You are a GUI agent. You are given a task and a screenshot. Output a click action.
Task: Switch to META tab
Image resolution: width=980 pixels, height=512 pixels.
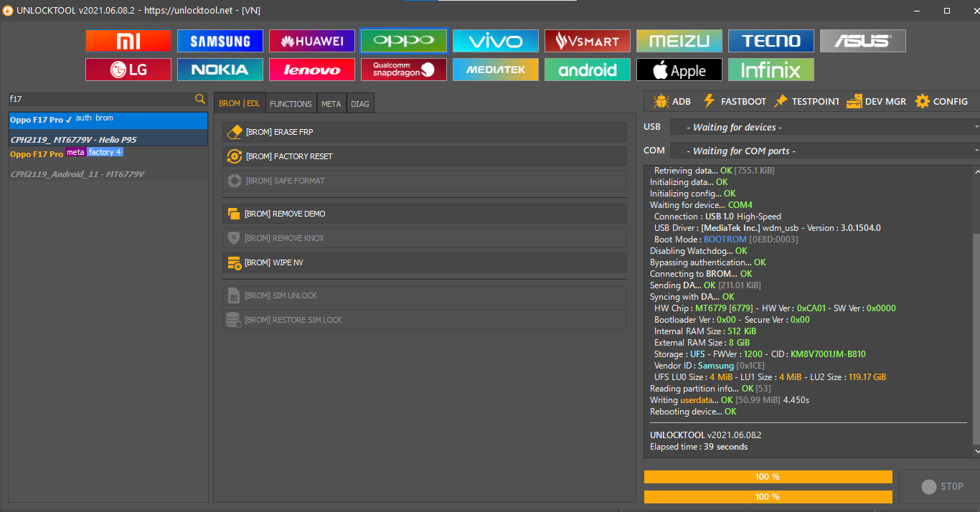[331, 103]
